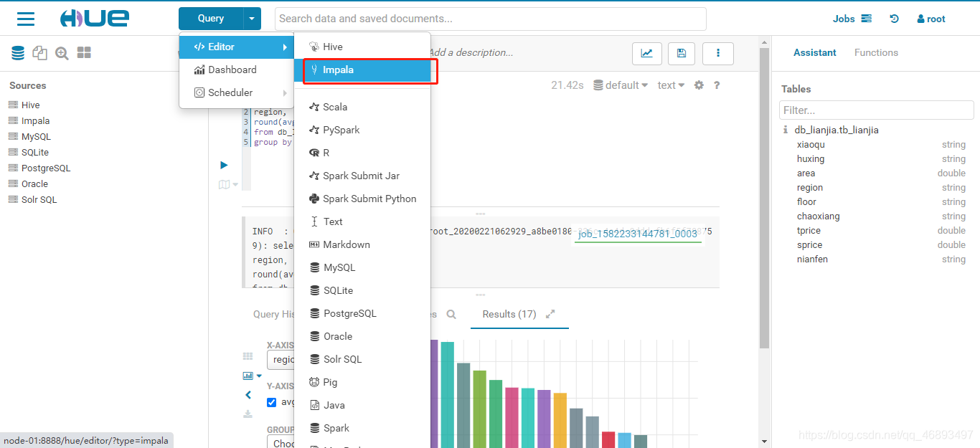Switch to the Functions tab
The width and height of the screenshot is (980, 448).
tap(876, 52)
